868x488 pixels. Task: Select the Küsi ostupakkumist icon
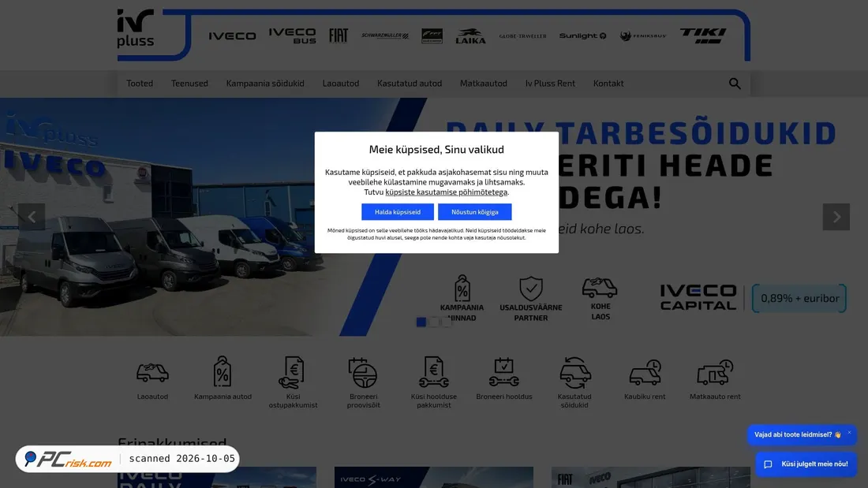point(292,372)
